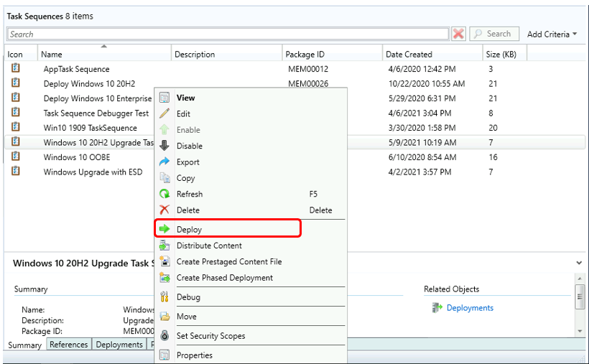This screenshot has height=364, width=589.
Task: Click the Create Prestaged Content File icon
Action: (x=164, y=261)
